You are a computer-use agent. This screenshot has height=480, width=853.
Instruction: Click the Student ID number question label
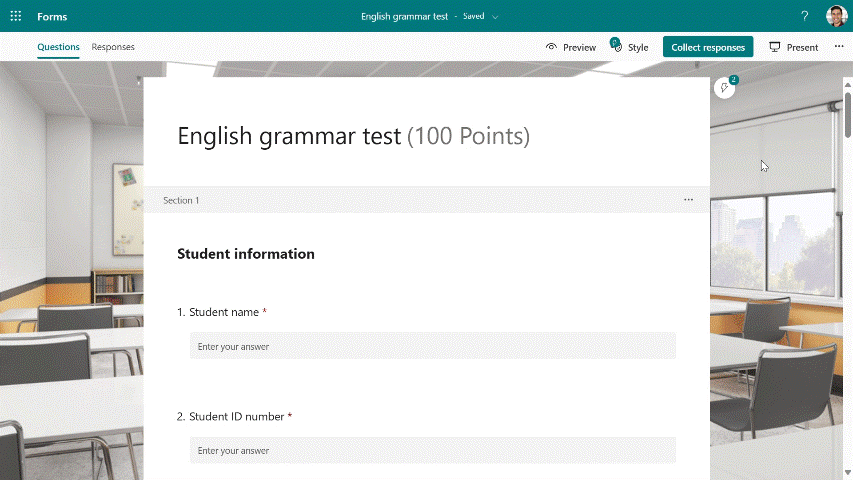237,416
